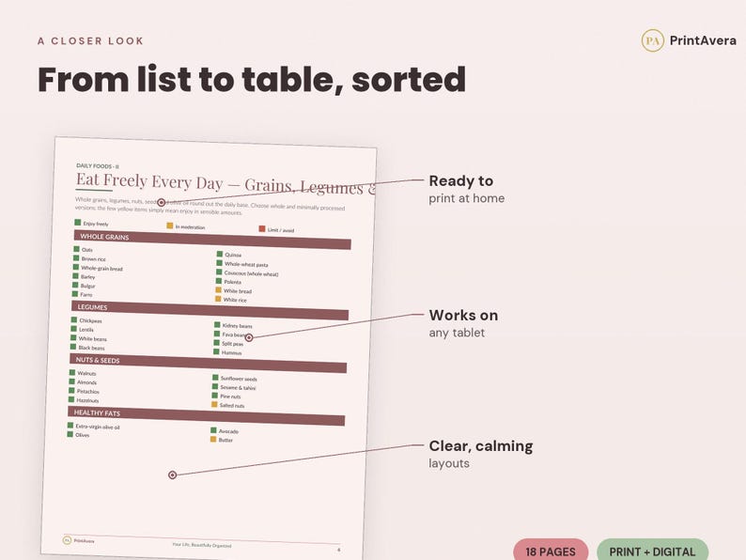Viewport: 746px width, 560px height.
Task: Click the 'Walnuts' list item
Action: coord(83,373)
